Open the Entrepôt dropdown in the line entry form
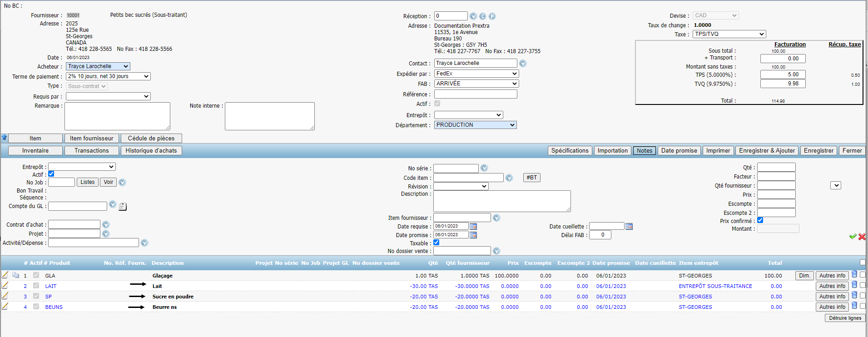The width and height of the screenshot is (868, 337). click(x=82, y=167)
